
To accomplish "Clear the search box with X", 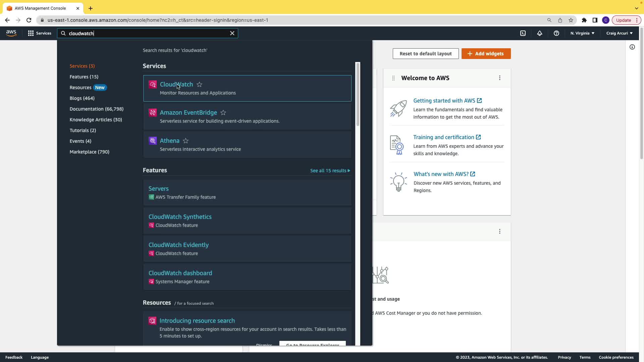I will point(232,33).
